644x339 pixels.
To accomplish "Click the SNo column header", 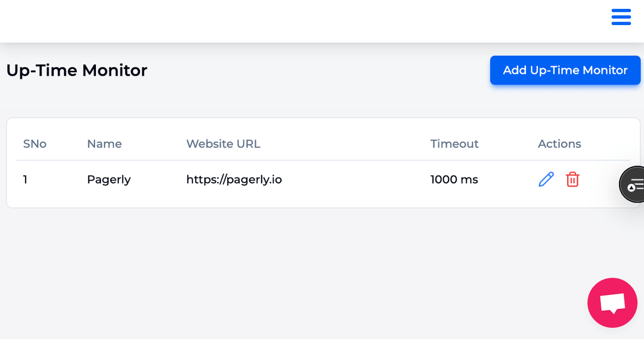I will coord(35,144).
